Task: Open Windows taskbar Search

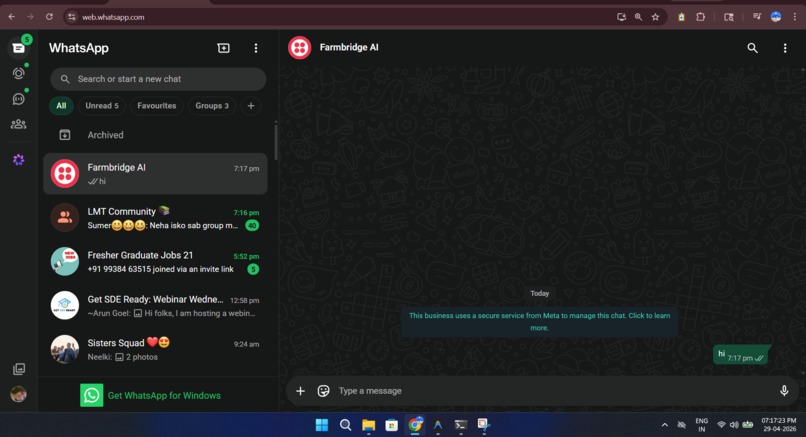Action: click(x=345, y=425)
